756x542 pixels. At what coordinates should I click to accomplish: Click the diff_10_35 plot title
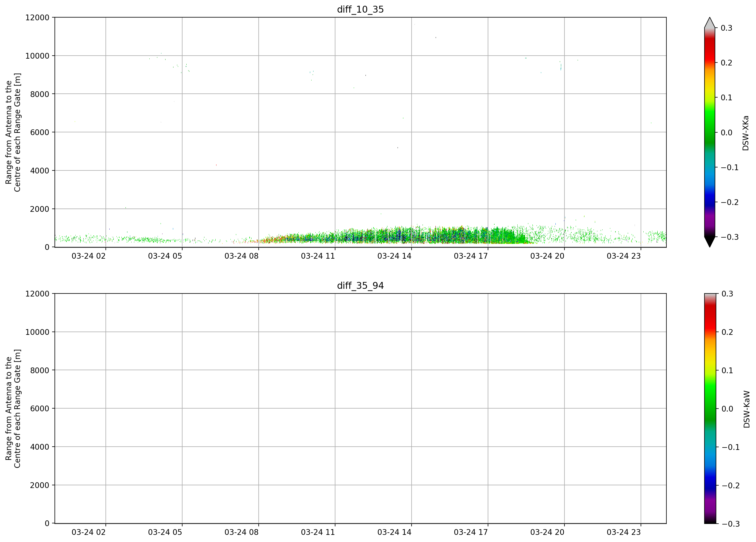pyautogui.click(x=360, y=9)
